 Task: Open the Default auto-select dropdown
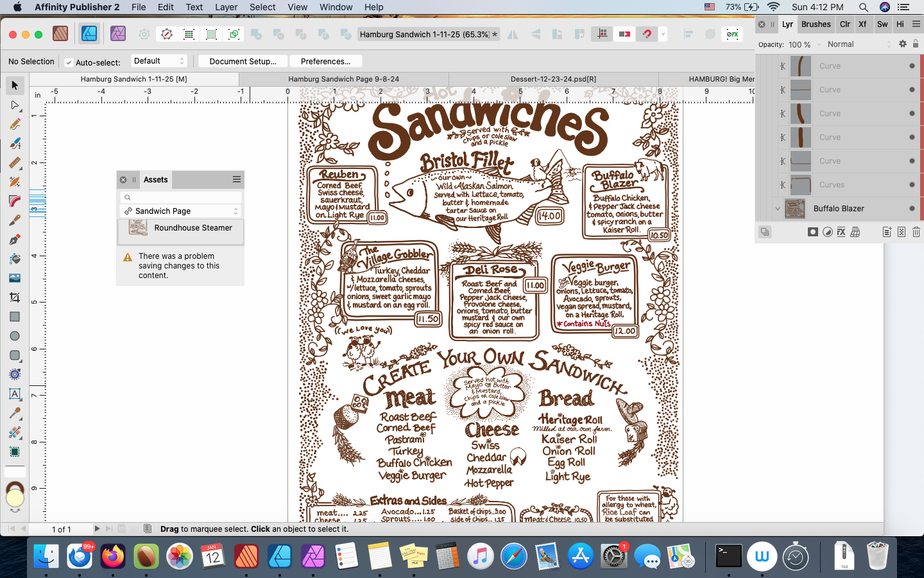click(159, 61)
